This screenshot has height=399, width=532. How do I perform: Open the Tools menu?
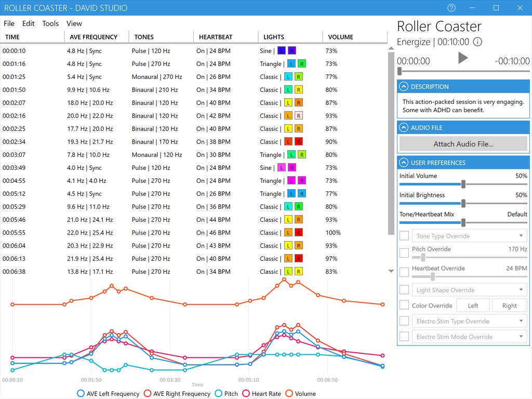click(50, 23)
